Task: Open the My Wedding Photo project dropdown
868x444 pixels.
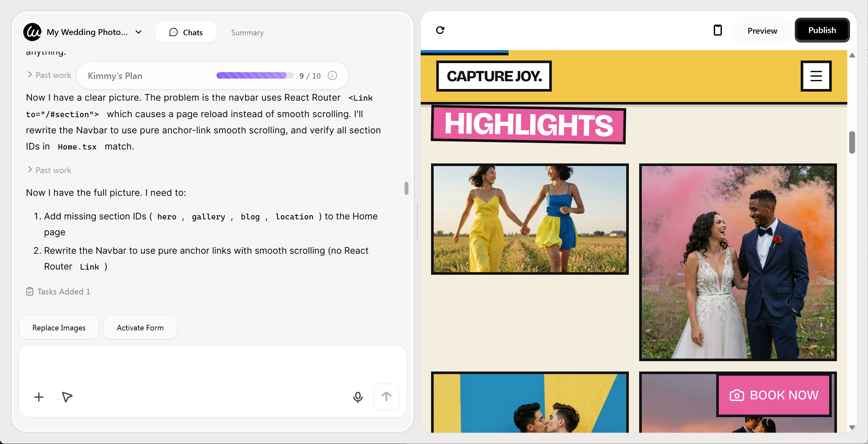Action: (x=138, y=32)
